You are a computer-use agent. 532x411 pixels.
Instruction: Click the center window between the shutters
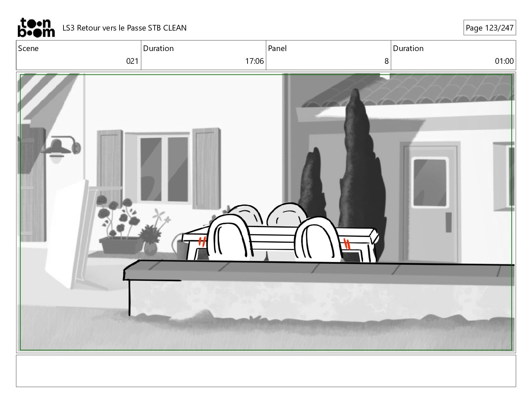(x=164, y=169)
